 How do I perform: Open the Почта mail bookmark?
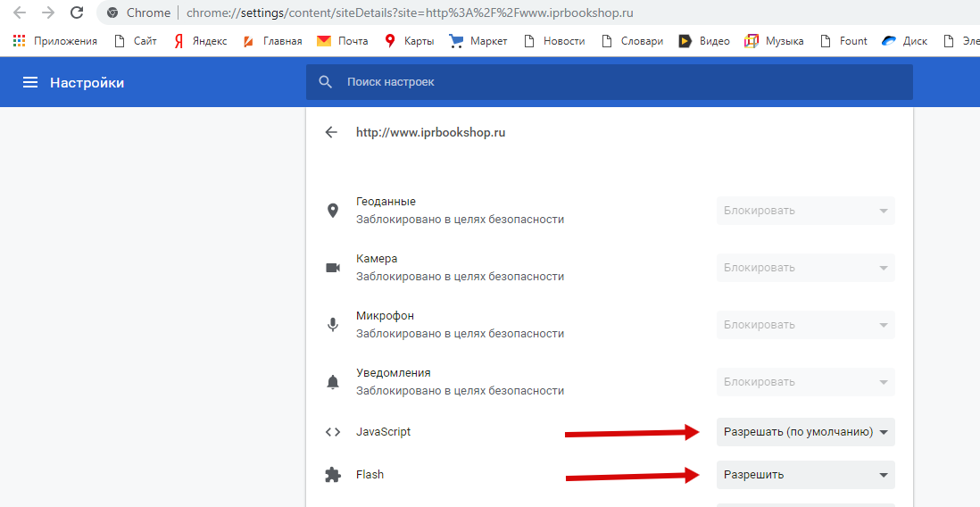(x=342, y=41)
